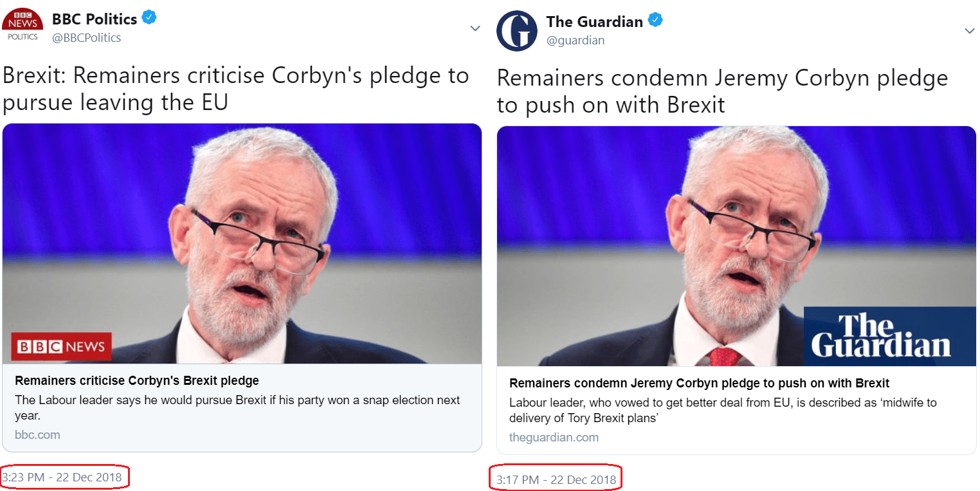
Task: Click The Guardian profile avatar
Action: coord(516,31)
